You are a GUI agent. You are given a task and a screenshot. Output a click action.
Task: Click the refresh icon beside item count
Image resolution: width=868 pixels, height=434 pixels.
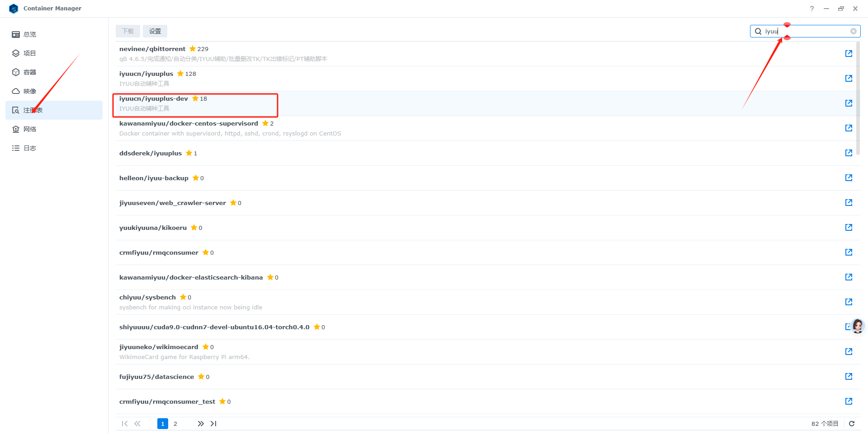point(852,424)
